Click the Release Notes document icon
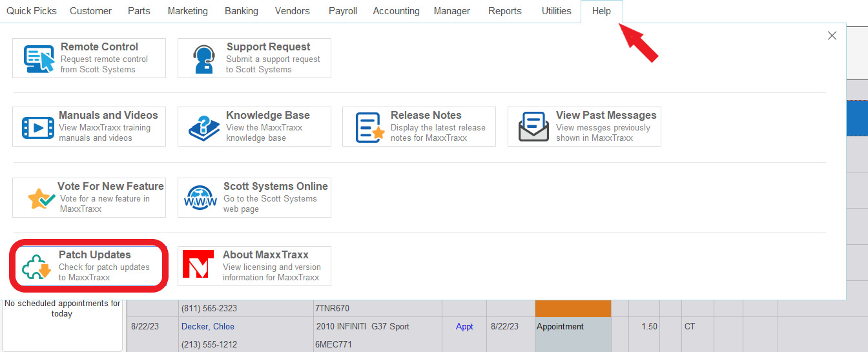 tap(370, 127)
